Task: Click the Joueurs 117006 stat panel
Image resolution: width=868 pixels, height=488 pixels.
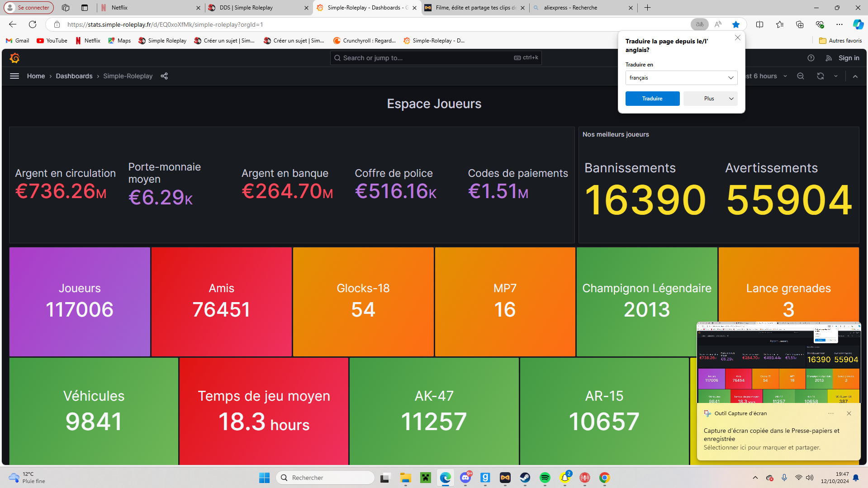Action: (80, 302)
